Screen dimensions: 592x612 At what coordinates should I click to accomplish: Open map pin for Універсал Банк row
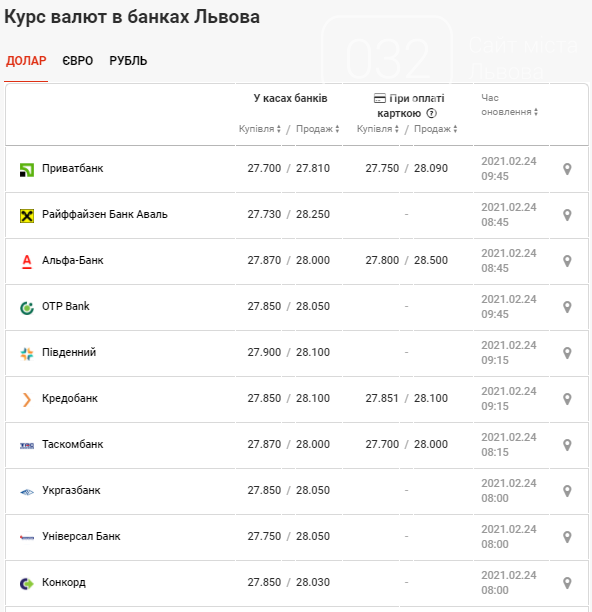[x=567, y=537]
